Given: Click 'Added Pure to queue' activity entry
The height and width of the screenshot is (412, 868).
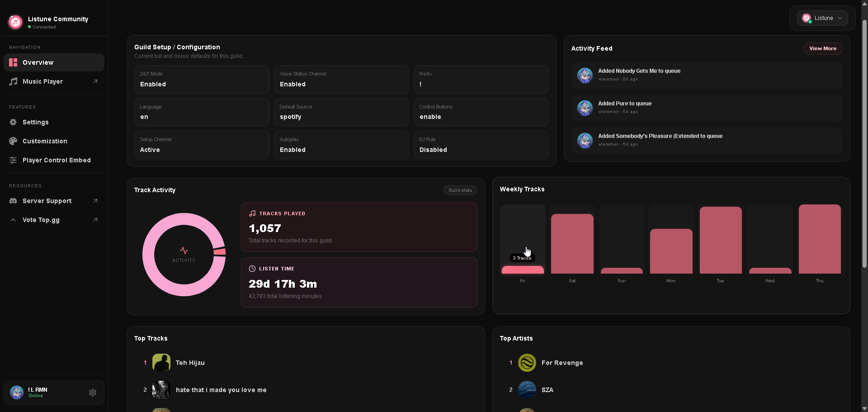Looking at the screenshot, I should [707, 108].
